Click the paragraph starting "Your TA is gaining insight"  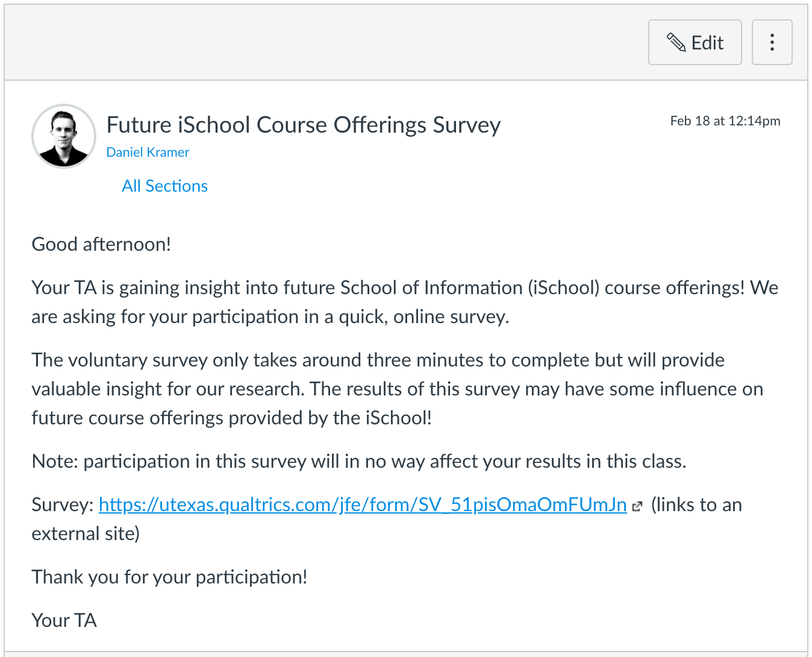[x=405, y=302]
